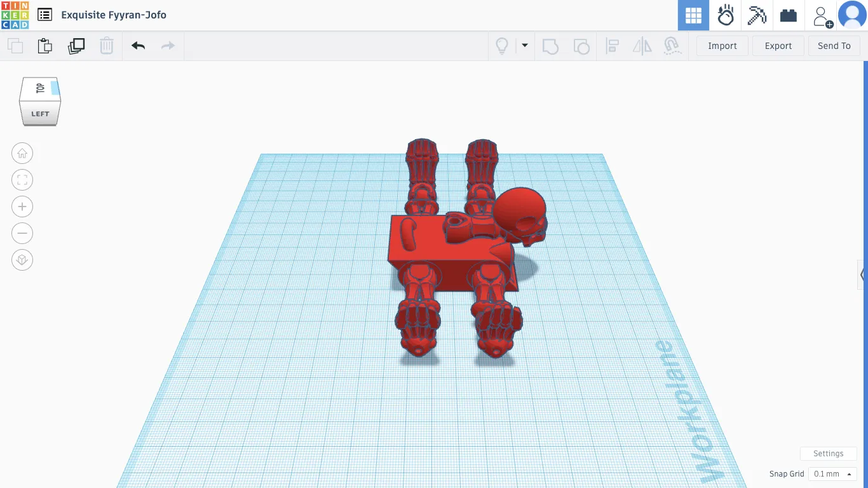
Task: Reset to Home view
Action: click(22, 153)
